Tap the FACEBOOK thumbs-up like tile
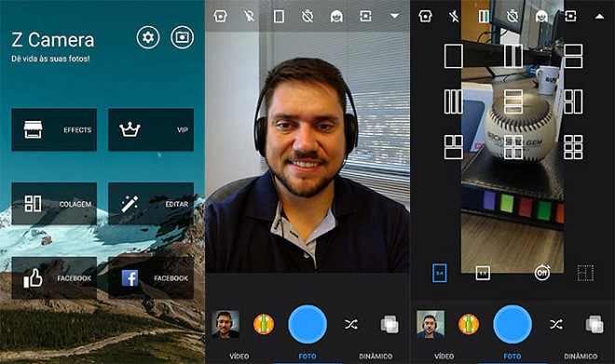This screenshot has width=615, height=364. click(x=54, y=277)
